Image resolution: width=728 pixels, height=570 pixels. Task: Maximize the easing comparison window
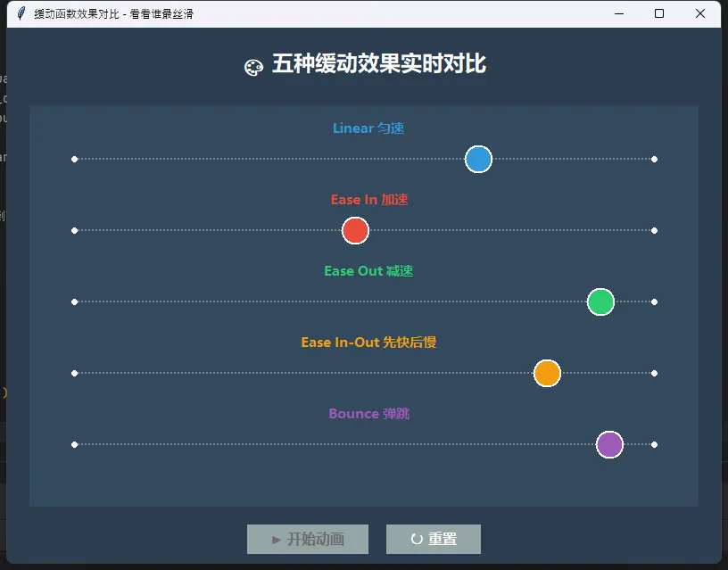pyautogui.click(x=659, y=14)
